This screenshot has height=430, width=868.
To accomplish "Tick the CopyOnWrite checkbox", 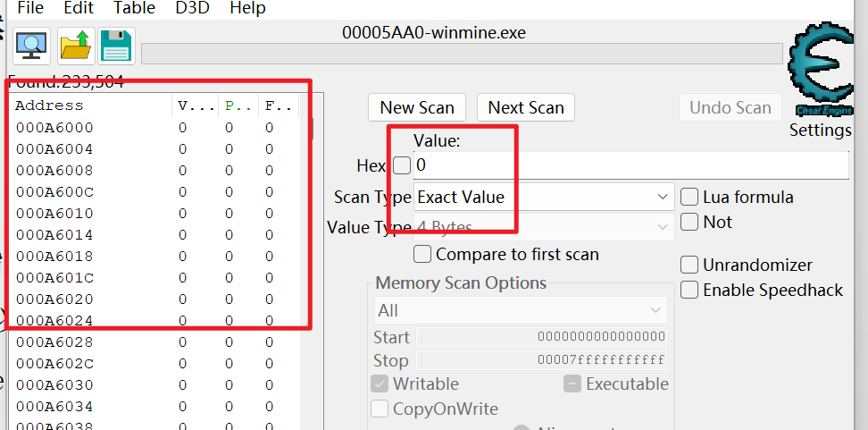I will tap(380, 409).
